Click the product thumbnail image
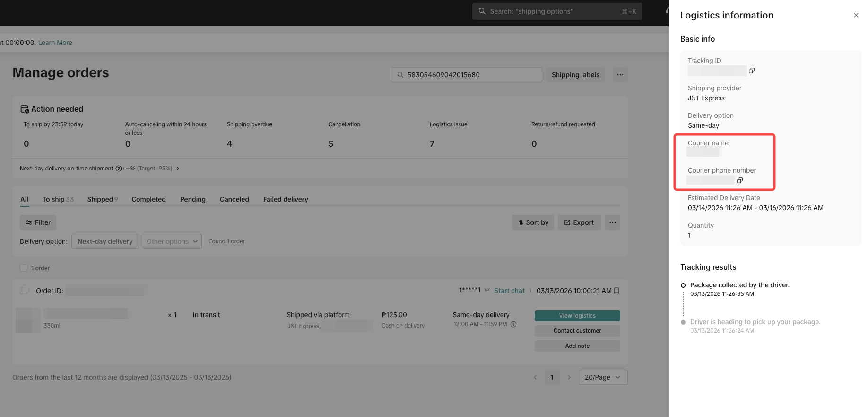This screenshot has width=868, height=417. click(28, 320)
